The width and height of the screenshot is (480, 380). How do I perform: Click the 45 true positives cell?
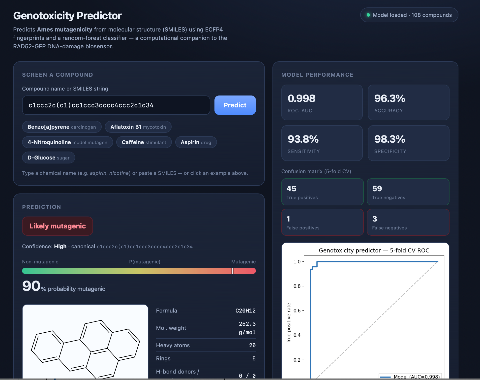322,192
